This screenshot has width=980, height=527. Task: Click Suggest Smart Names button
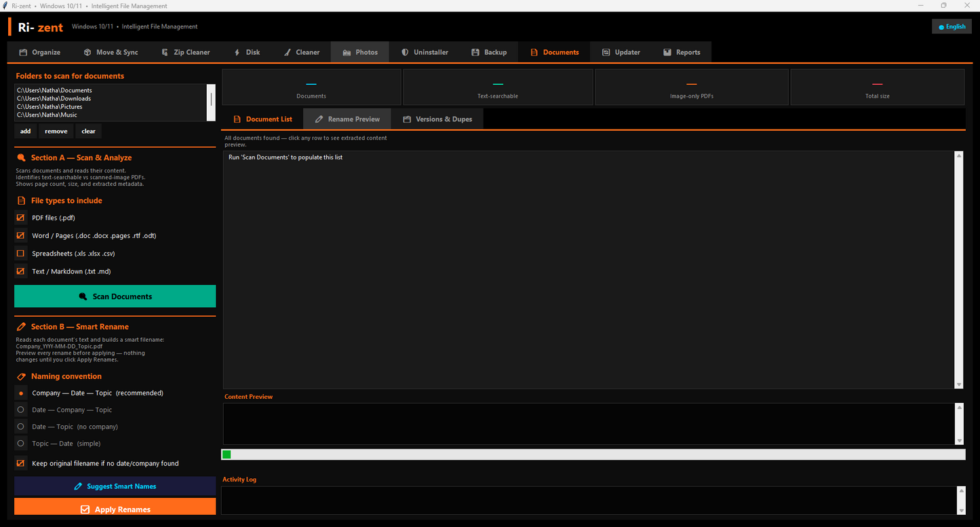(115, 486)
